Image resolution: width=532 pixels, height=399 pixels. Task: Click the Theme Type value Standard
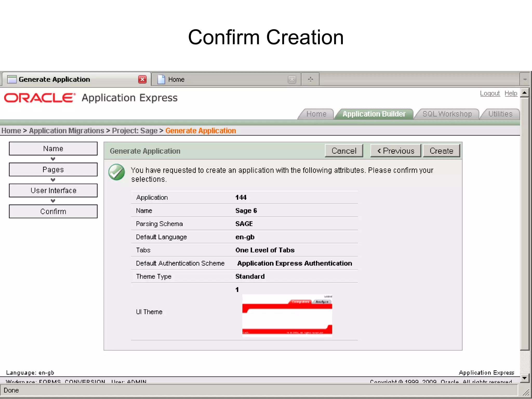250,276
